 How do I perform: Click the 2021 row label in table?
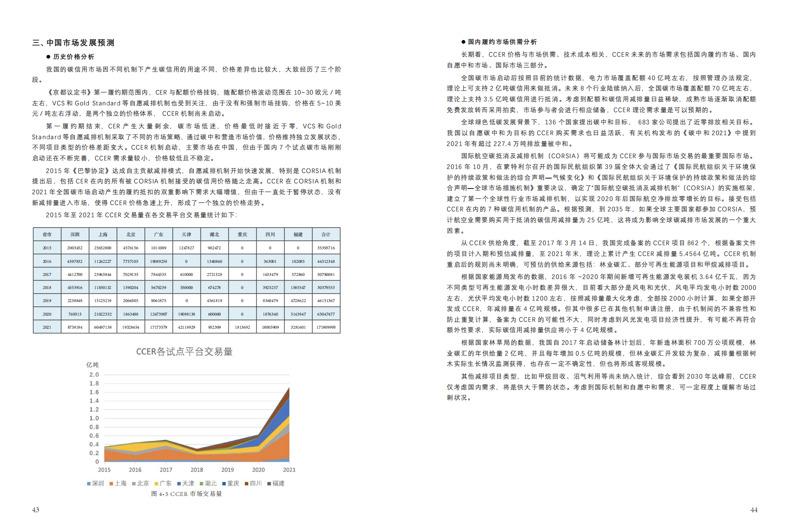click(x=47, y=327)
